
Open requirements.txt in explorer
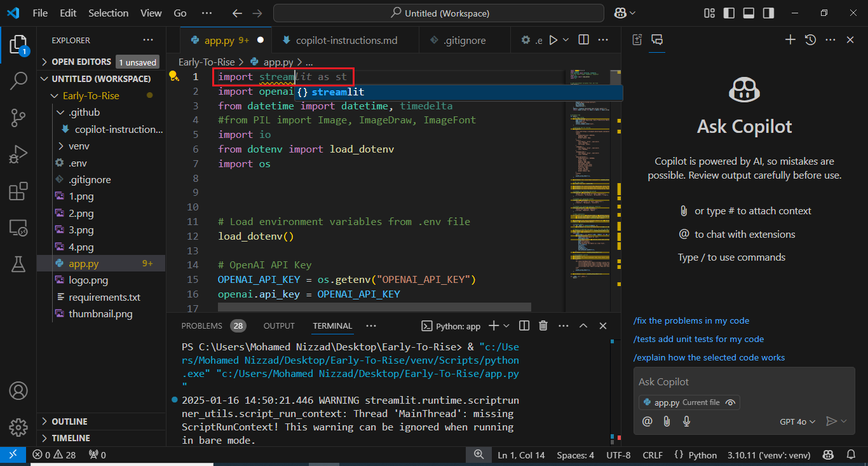coord(100,297)
